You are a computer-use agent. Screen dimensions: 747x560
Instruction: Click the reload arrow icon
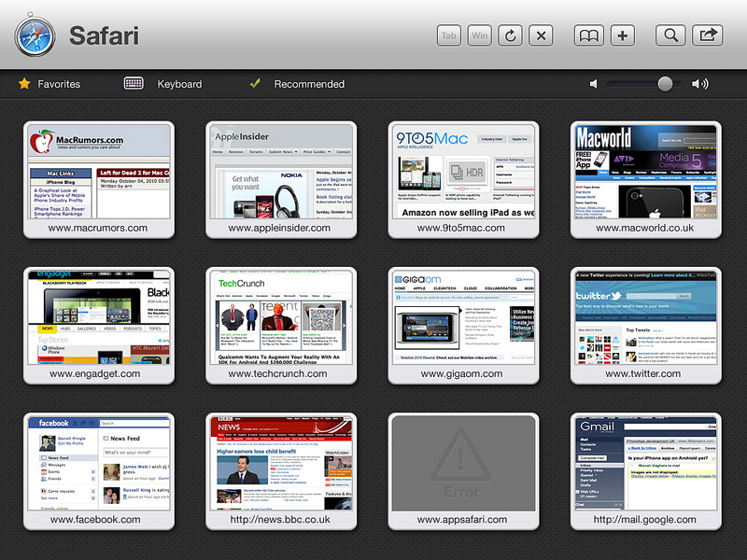coord(510,35)
